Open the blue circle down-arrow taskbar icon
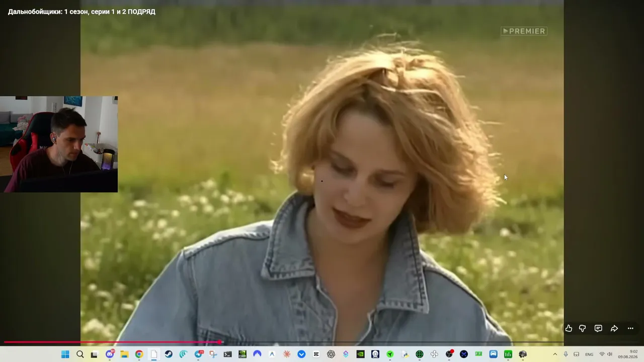This screenshot has height=362, width=644. (x=301, y=354)
